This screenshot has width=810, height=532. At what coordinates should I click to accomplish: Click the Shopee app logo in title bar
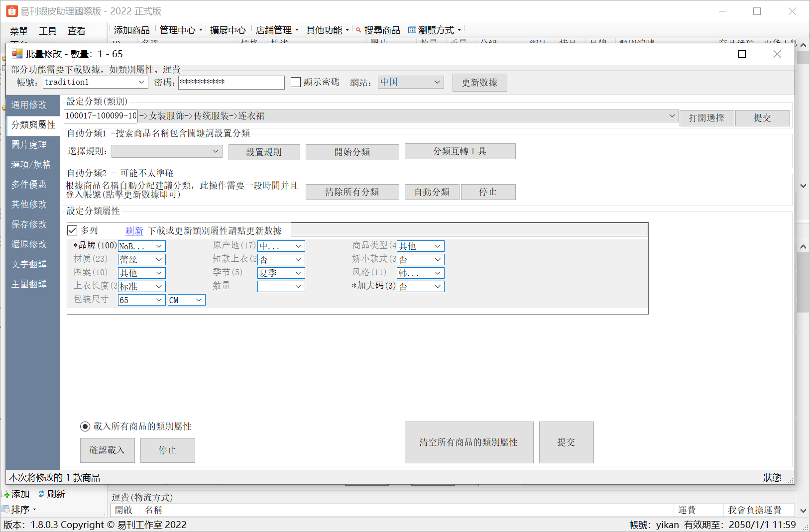pyautogui.click(x=11, y=11)
